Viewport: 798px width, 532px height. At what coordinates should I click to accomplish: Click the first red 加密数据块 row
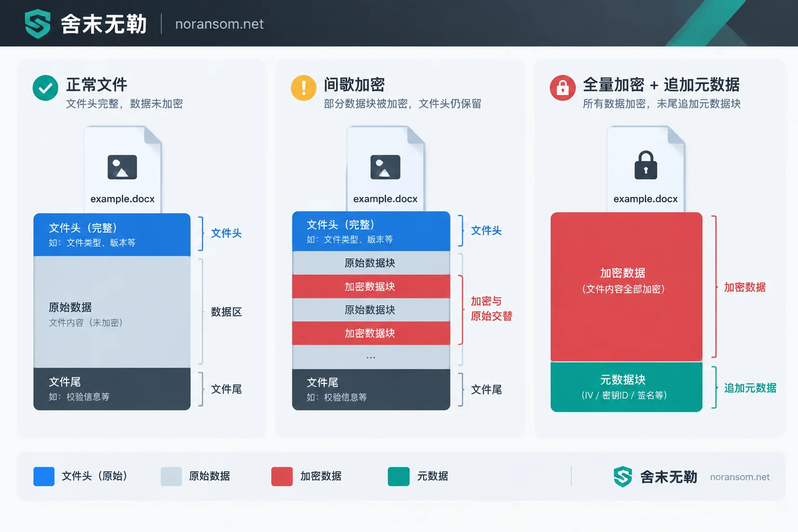coord(371,286)
